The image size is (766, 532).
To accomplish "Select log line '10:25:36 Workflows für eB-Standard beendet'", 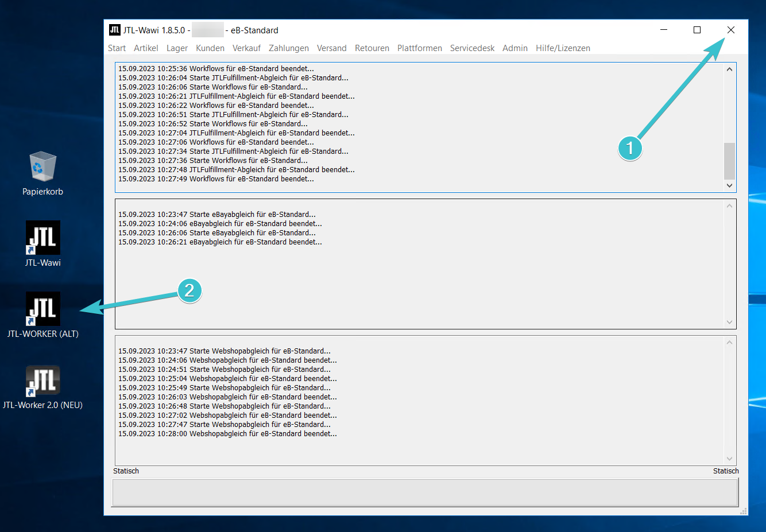I will pos(216,69).
